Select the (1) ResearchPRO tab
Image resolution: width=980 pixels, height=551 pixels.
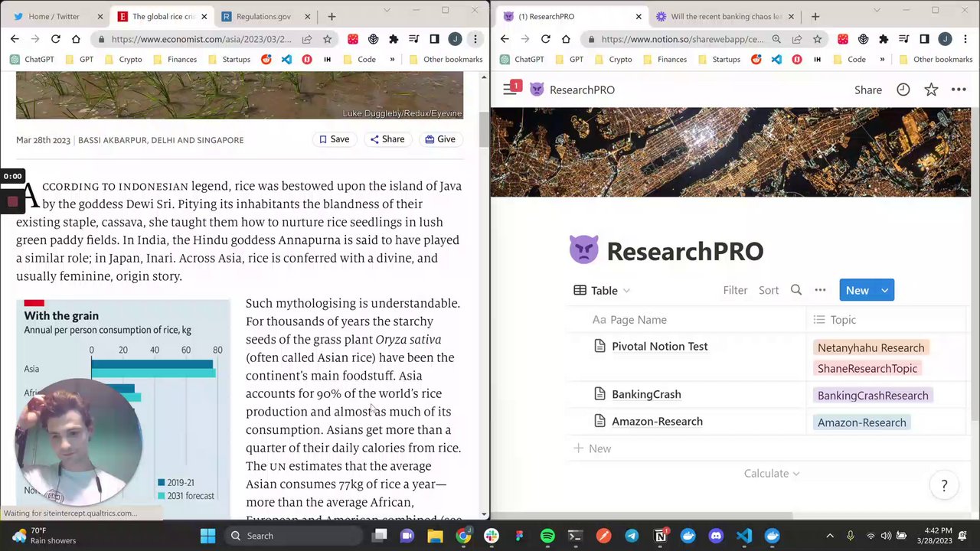(x=571, y=16)
